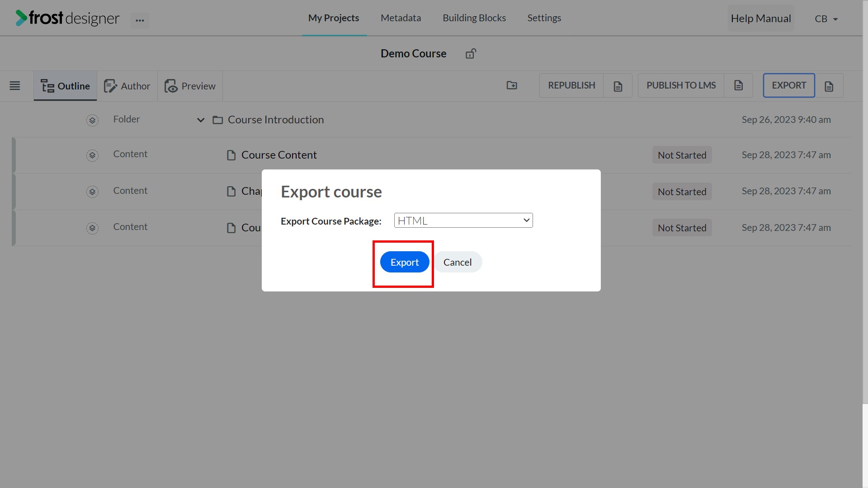This screenshot has height=488, width=868.
Task: Click Content label in Course Content row
Action: pos(130,154)
